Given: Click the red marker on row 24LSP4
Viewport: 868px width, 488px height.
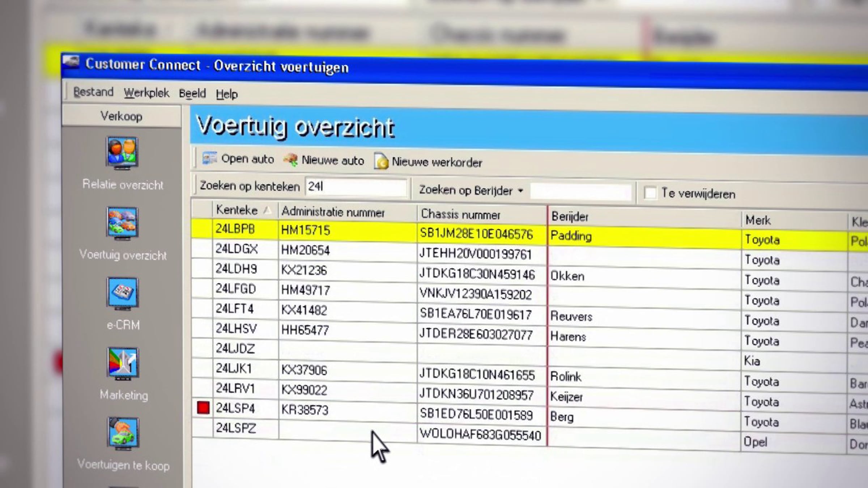Looking at the screenshot, I should point(203,408).
